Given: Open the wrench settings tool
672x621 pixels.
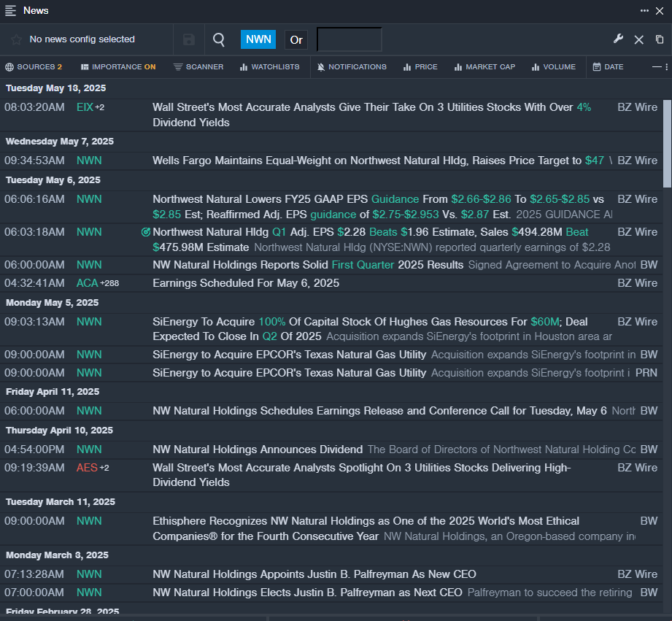Looking at the screenshot, I should (618, 39).
